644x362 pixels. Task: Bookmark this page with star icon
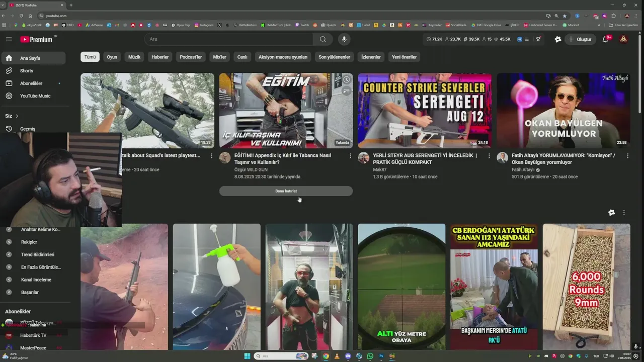pos(564,16)
